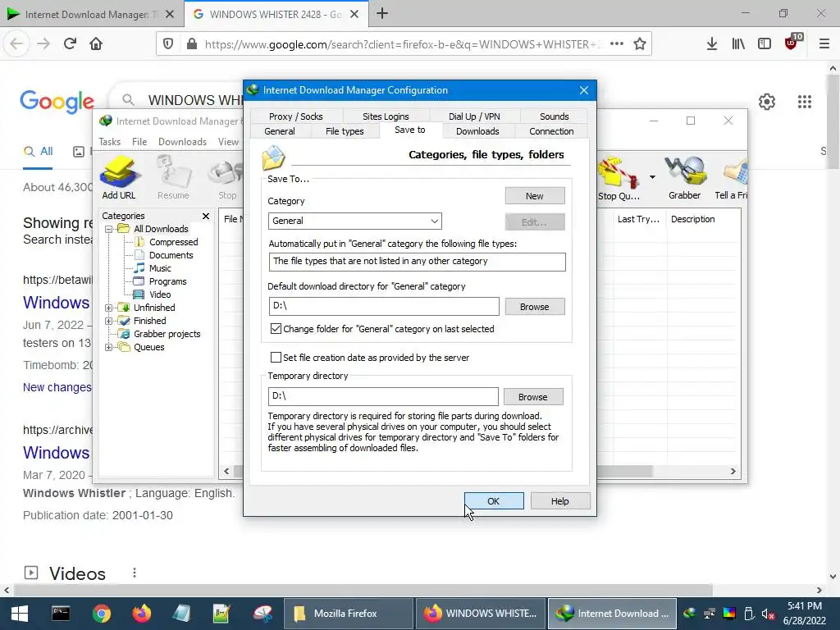Click the Stop Queue icon in IDM

(619, 179)
